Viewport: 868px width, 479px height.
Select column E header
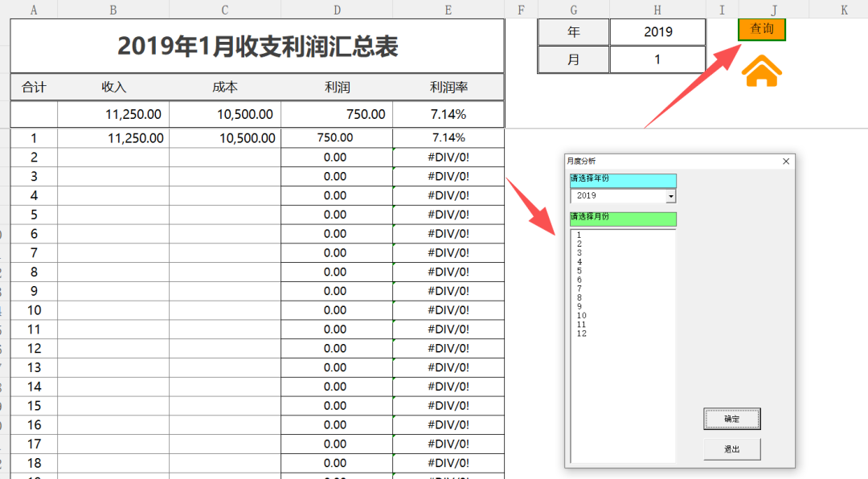[448, 10]
